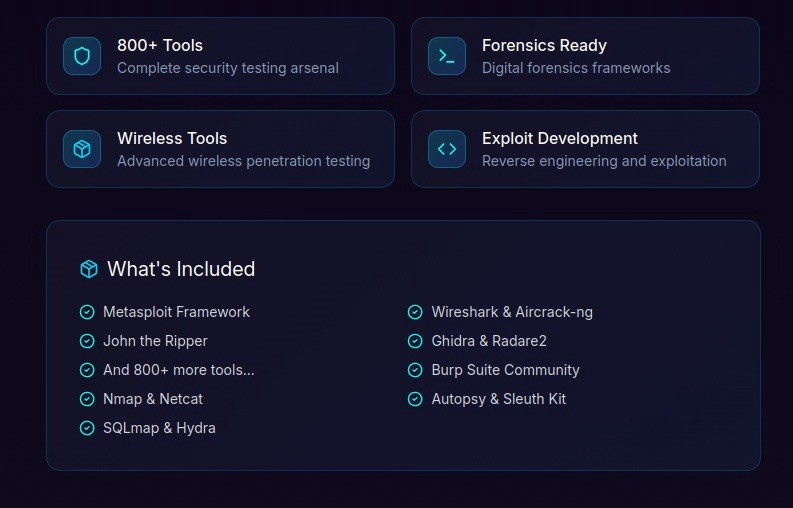This screenshot has height=508, width=793.
Task: Click 'Complete security testing arsenal' description
Action: point(228,68)
